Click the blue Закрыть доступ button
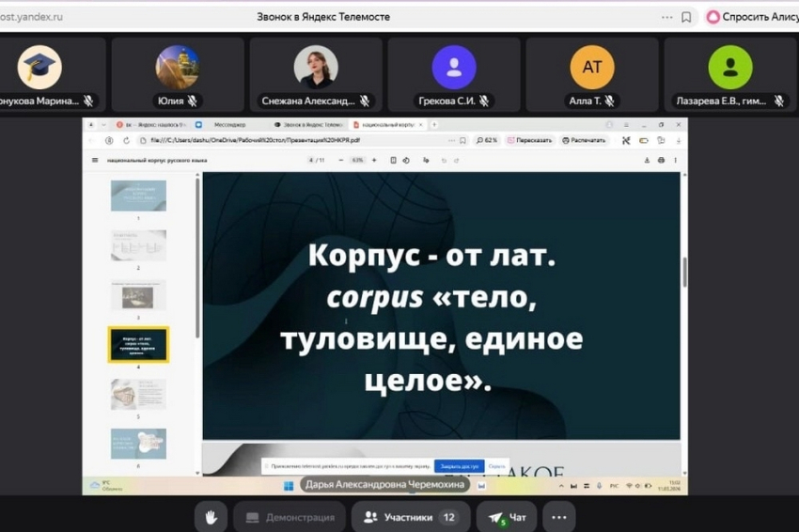This screenshot has height=532, width=799. tap(459, 466)
